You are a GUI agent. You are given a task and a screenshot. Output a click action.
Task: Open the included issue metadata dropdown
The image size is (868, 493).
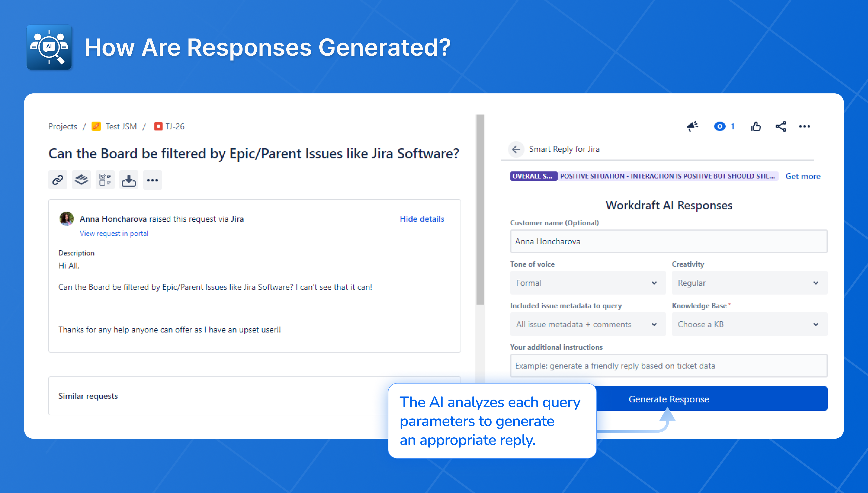tap(587, 324)
